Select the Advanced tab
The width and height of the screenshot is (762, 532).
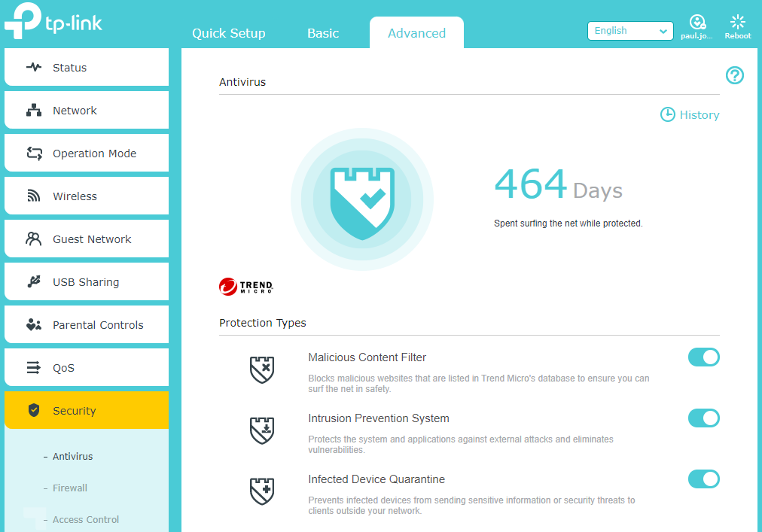pos(416,33)
